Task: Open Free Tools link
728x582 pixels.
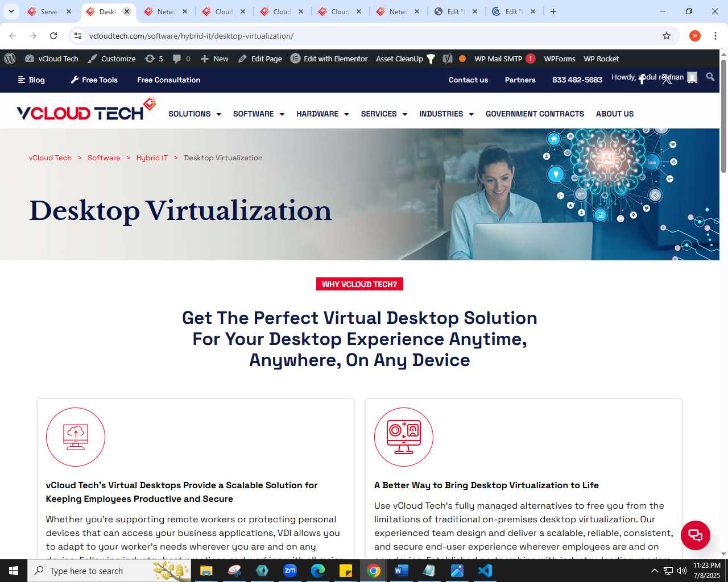Action: [x=94, y=80]
